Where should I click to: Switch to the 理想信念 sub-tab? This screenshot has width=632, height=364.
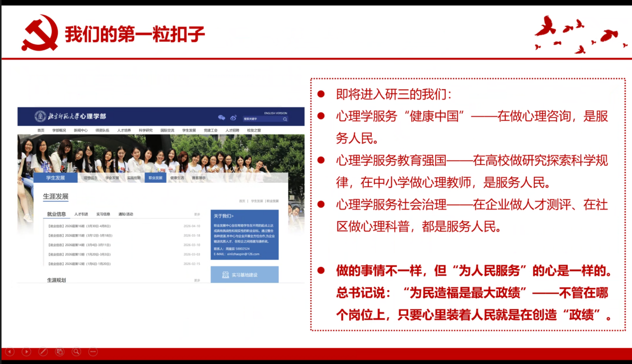pos(90,178)
